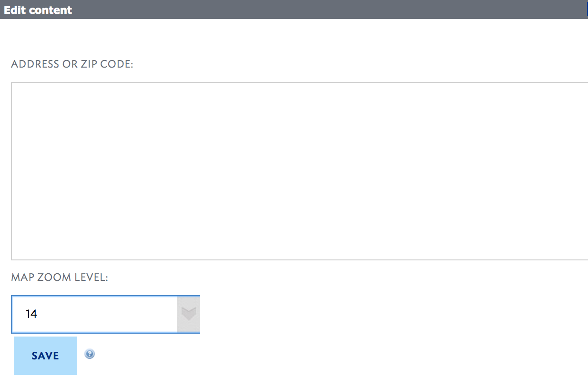Screen dimensions: 588x387
Task: Click the Address or Zip Code label
Action: [72, 64]
